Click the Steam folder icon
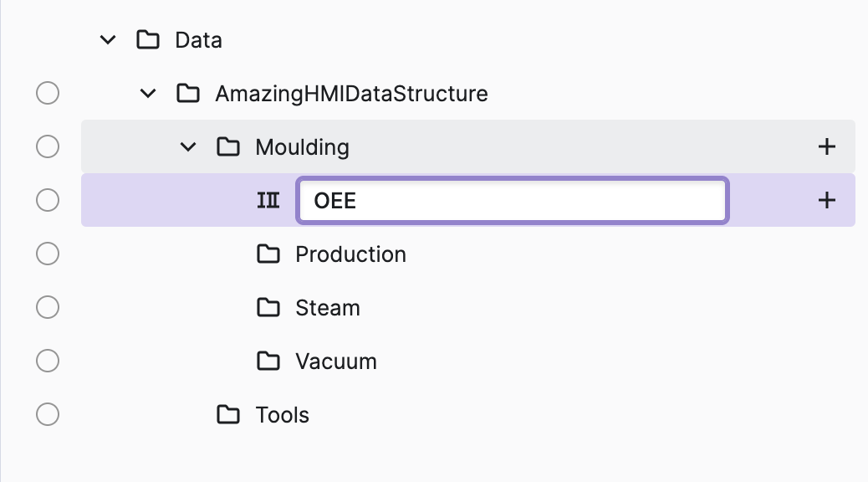868x482 pixels. point(268,308)
